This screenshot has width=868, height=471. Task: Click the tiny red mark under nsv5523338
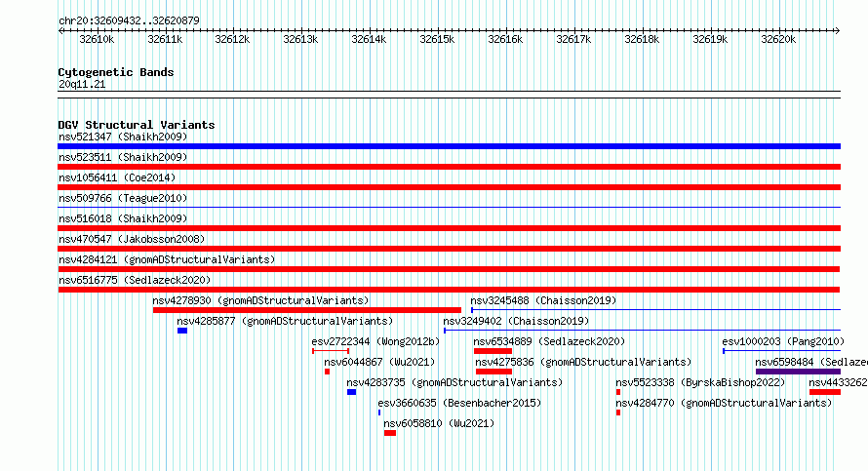coord(618,392)
